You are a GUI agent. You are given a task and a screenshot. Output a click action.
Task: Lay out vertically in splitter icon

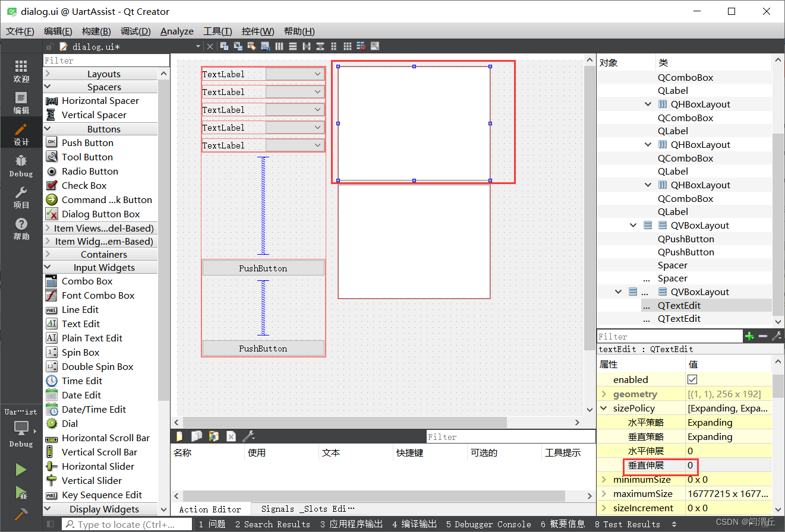pos(320,46)
